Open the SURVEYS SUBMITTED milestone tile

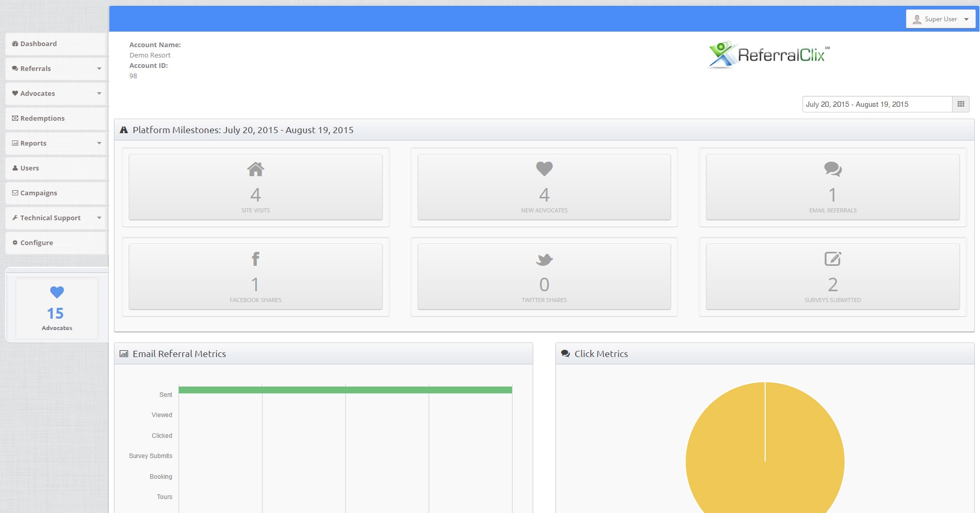click(833, 277)
